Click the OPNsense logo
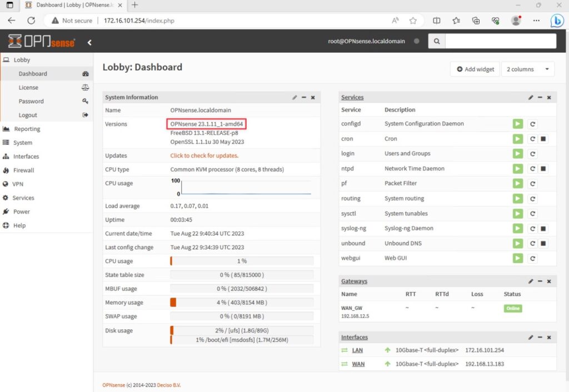569x392 pixels. 41,41
